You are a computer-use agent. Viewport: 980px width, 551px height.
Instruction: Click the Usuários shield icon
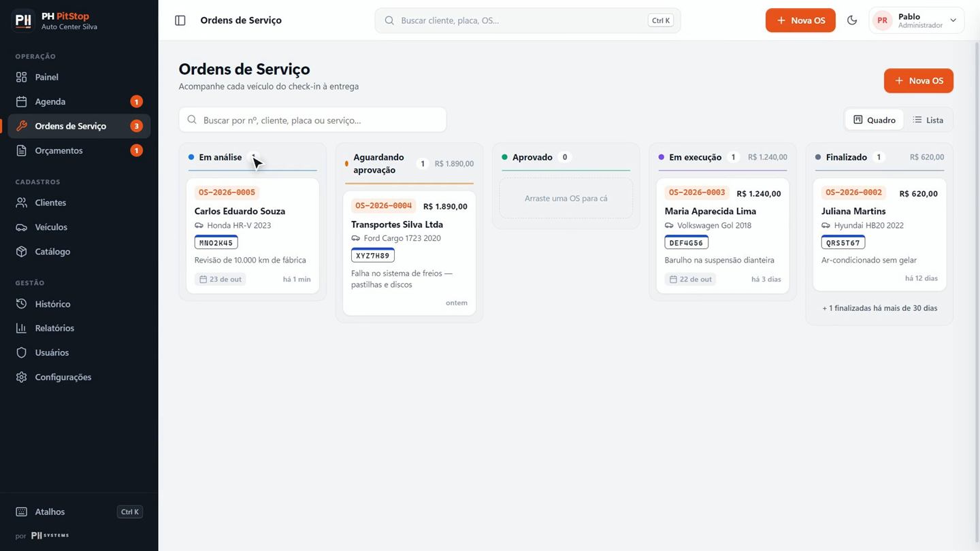[22, 352]
